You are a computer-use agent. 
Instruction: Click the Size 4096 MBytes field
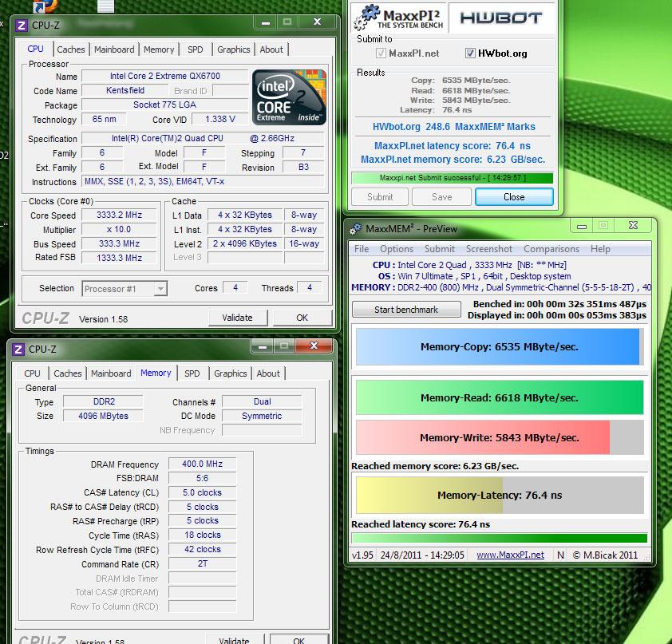103,416
